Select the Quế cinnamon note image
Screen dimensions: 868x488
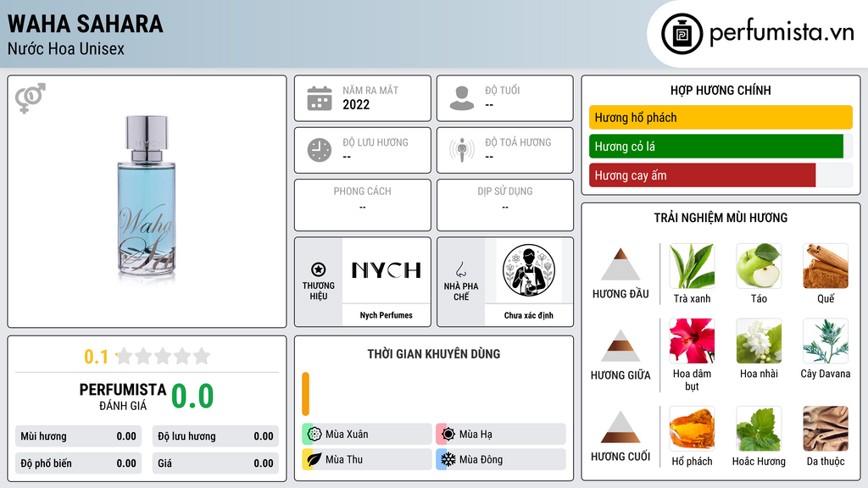pyautogui.click(x=826, y=266)
